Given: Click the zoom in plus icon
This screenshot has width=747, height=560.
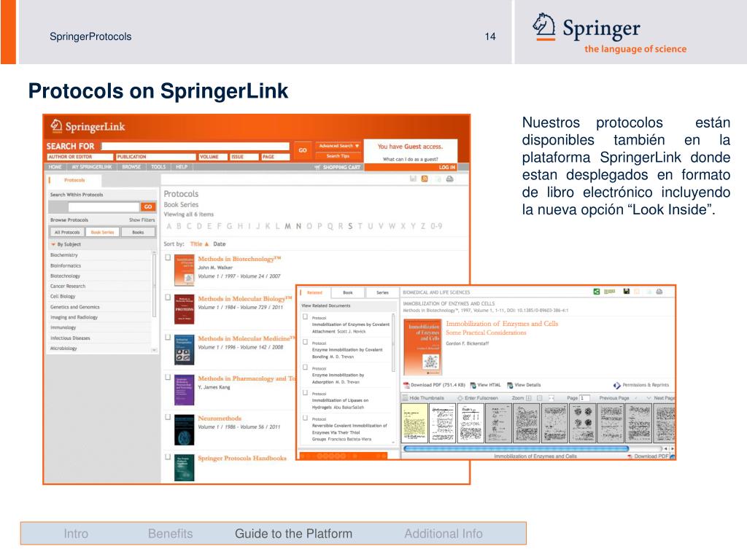Looking at the screenshot, I should tap(529, 397).
